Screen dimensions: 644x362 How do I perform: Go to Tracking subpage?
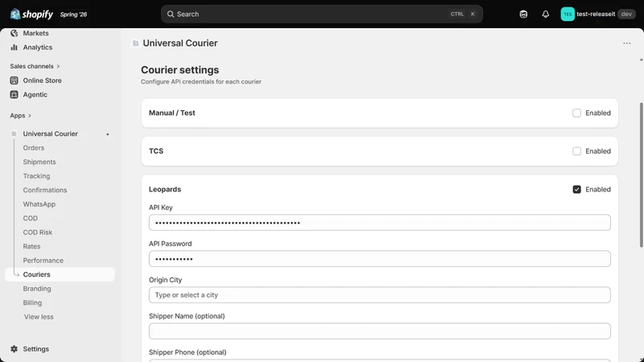(x=36, y=176)
